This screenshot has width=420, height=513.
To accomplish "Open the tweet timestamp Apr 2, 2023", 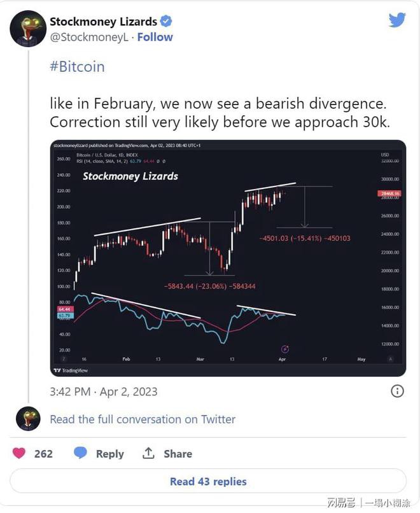I will [103, 391].
